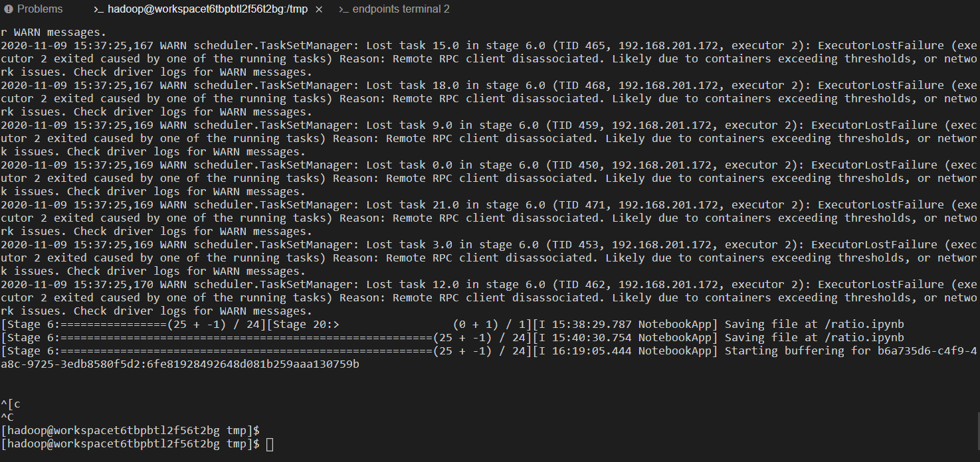Click the empty hadoop prompt line above cursor
This screenshot has width=980, height=462.
130,431
